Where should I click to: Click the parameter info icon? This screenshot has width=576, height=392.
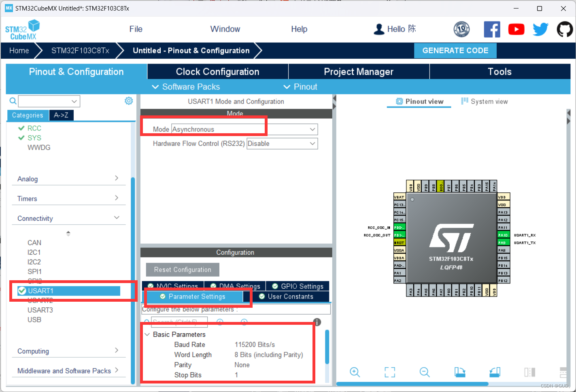317,322
